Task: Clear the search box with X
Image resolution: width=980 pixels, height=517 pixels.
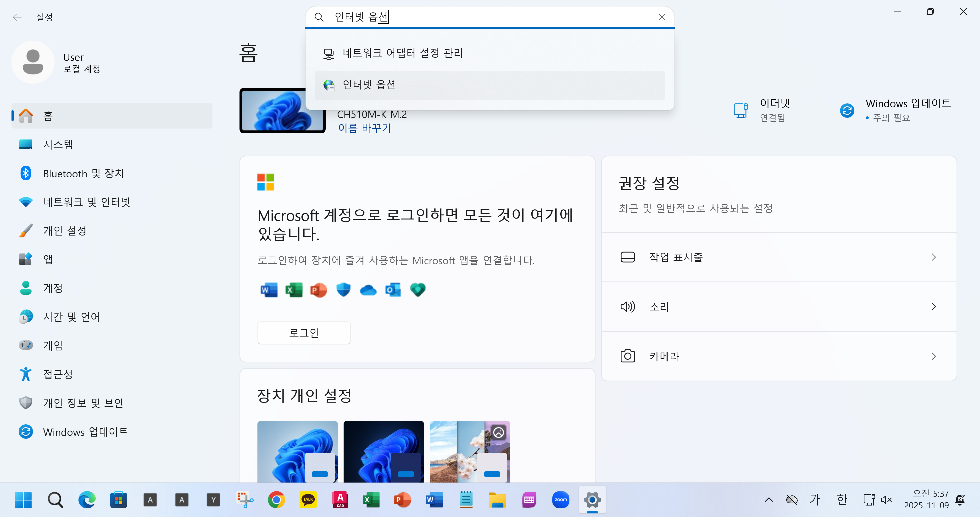Action: 662,17
